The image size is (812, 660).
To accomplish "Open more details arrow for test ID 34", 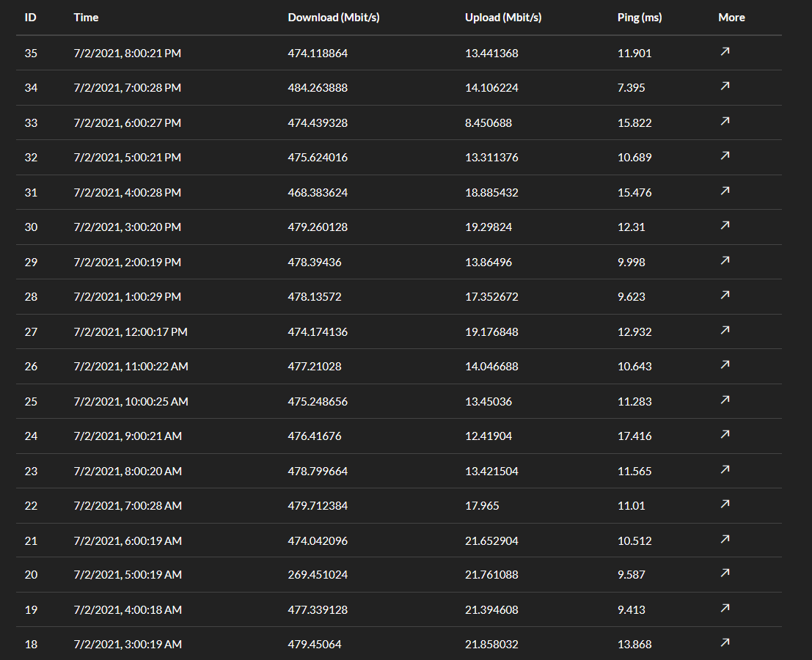I will (x=725, y=86).
